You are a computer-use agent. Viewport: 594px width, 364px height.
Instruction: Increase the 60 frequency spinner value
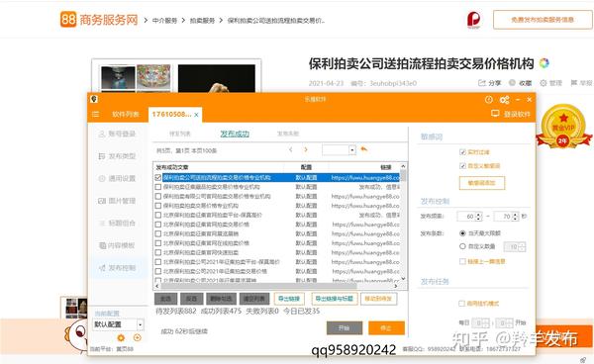479,215
